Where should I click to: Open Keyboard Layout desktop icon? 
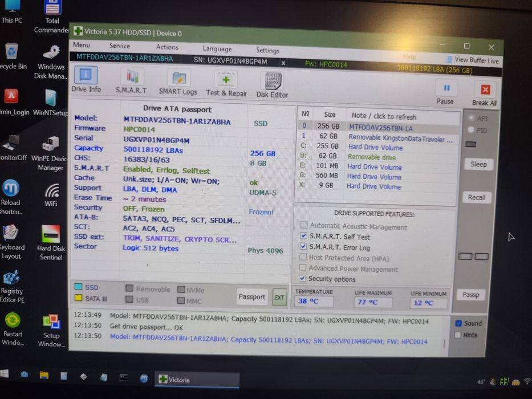12,242
